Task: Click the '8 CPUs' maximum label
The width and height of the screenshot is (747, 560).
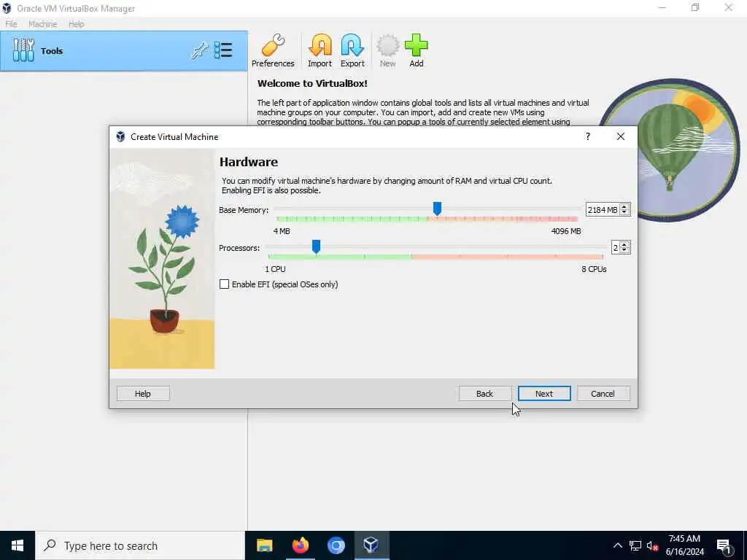Action: point(594,269)
